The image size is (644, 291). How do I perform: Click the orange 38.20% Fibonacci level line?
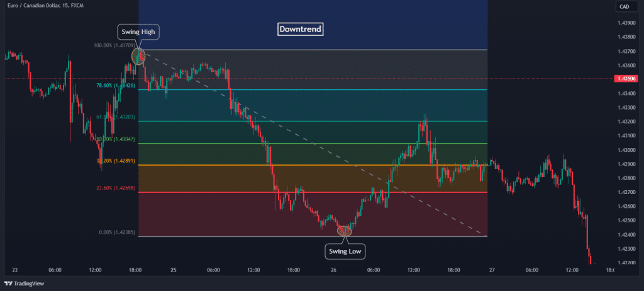[x=314, y=165]
